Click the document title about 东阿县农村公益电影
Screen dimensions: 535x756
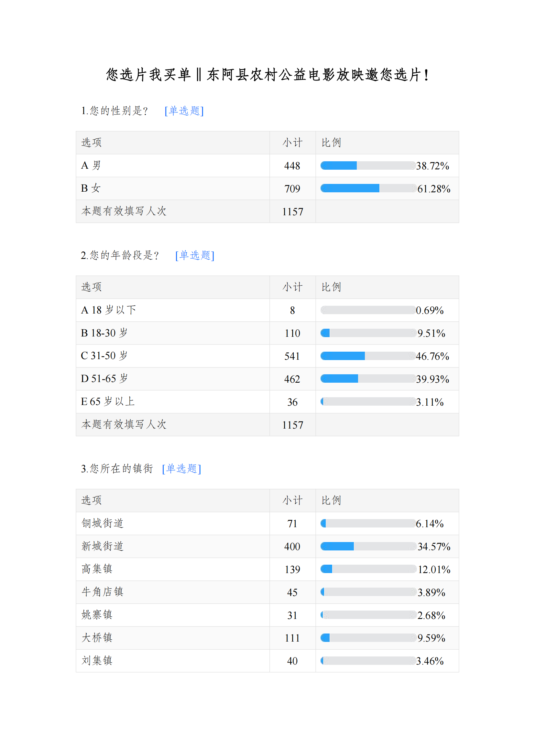click(x=267, y=75)
